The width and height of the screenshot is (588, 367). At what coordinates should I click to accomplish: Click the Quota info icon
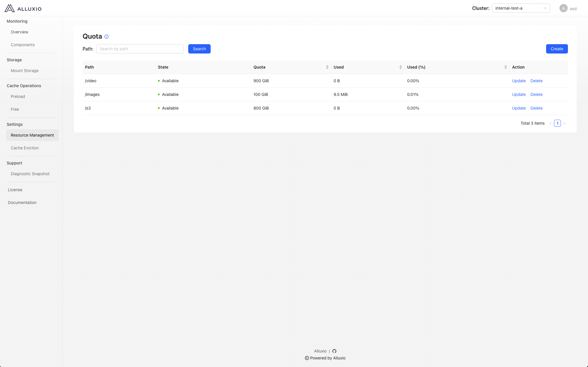[106, 37]
